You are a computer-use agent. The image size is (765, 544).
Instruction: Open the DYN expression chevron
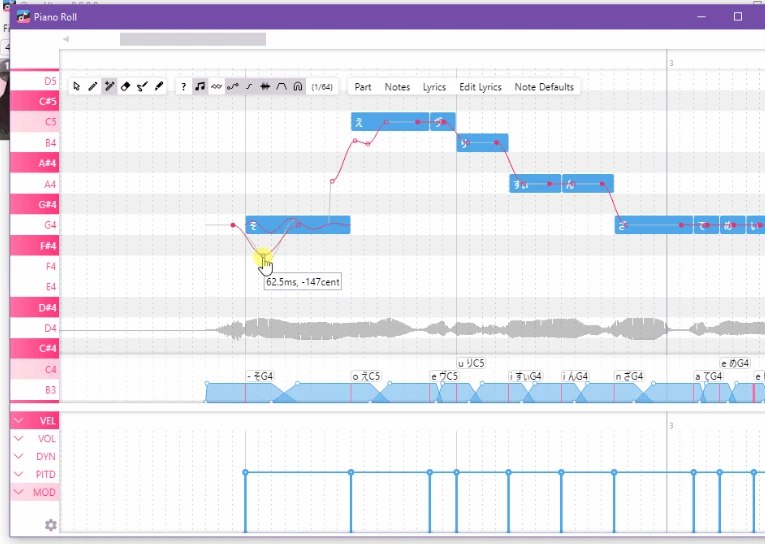click(x=19, y=456)
